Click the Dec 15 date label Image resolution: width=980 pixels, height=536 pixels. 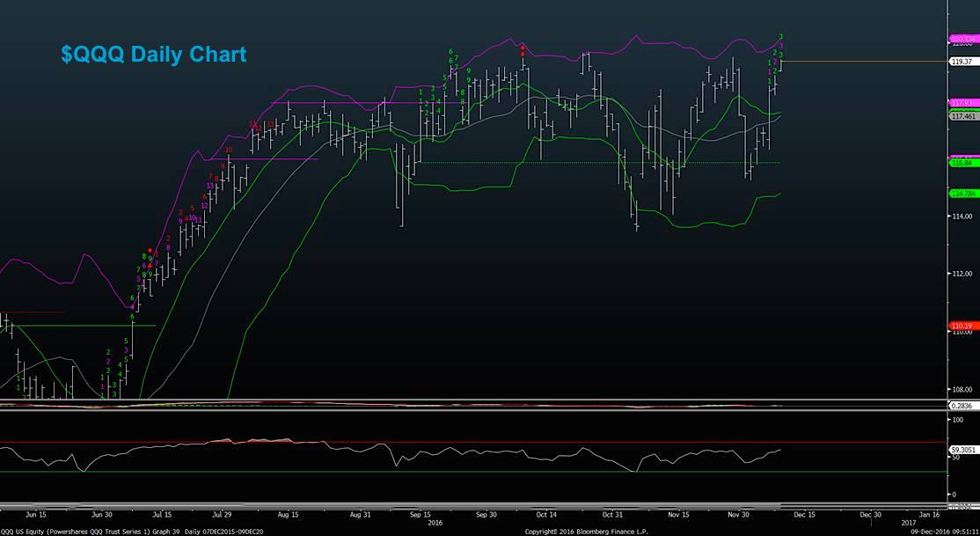(x=804, y=516)
